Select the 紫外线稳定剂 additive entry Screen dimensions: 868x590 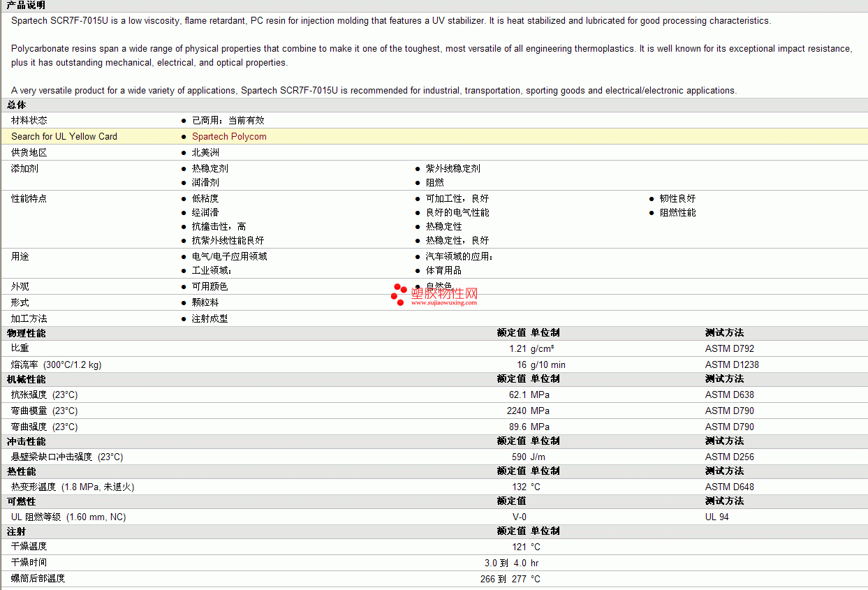453,169
